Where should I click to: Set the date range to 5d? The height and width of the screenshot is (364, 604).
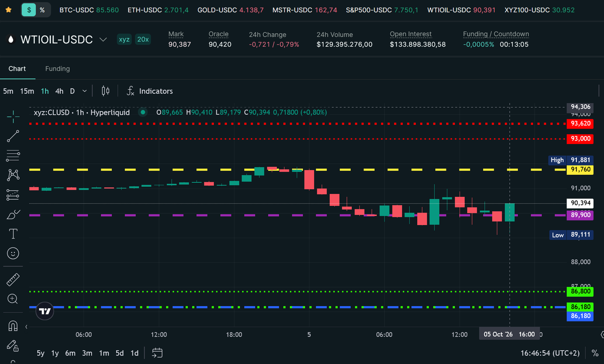[x=120, y=353]
